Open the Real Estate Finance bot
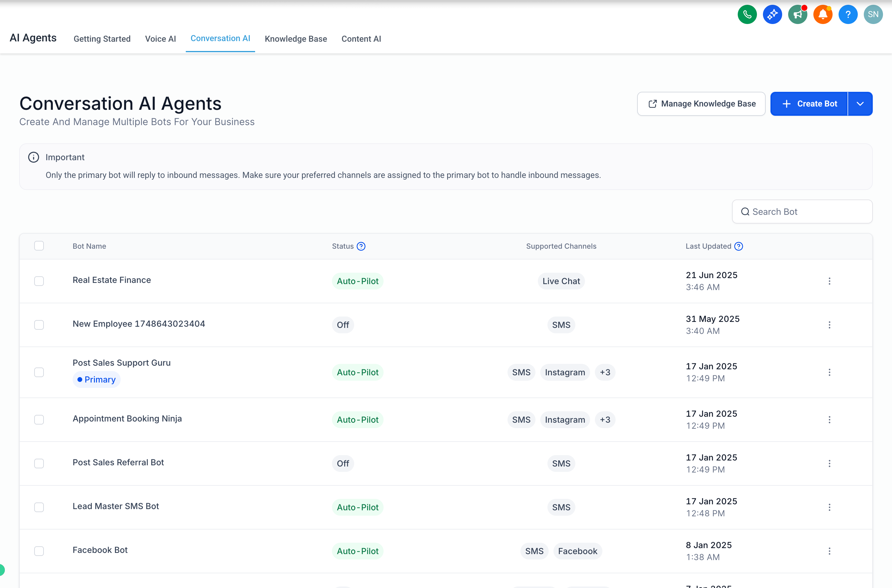This screenshot has width=892, height=588. point(112,280)
